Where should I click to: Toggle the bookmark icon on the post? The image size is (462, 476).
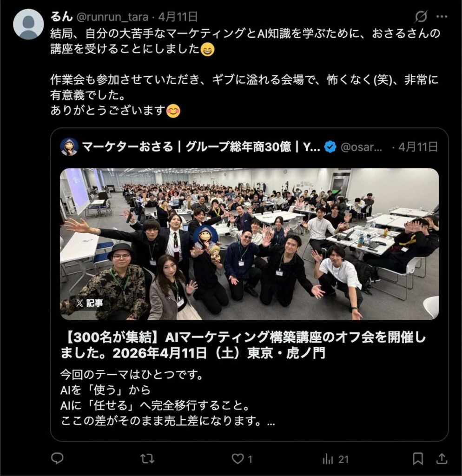tap(418, 459)
